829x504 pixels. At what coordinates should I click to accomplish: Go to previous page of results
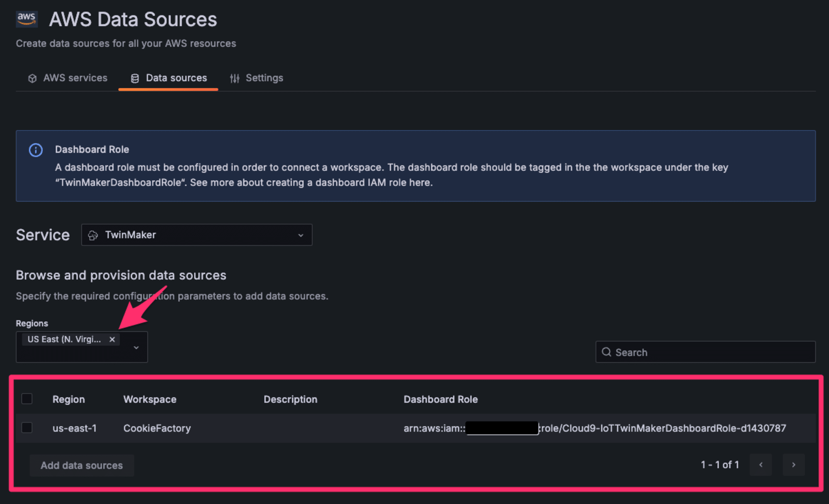761,465
